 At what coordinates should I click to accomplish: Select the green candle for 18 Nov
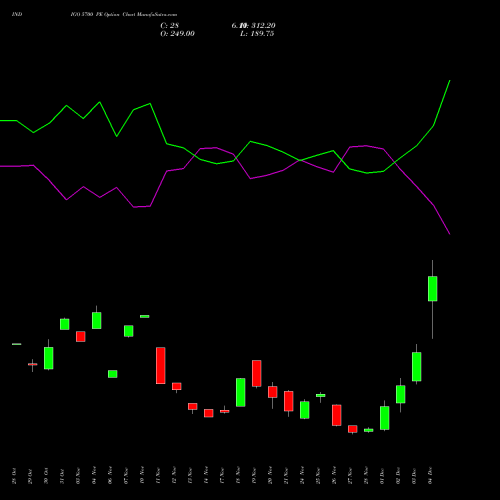(x=241, y=392)
